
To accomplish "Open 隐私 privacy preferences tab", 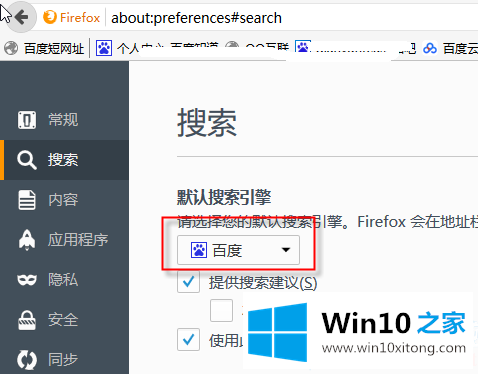I will pyautogui.click(x=64, y=280).
